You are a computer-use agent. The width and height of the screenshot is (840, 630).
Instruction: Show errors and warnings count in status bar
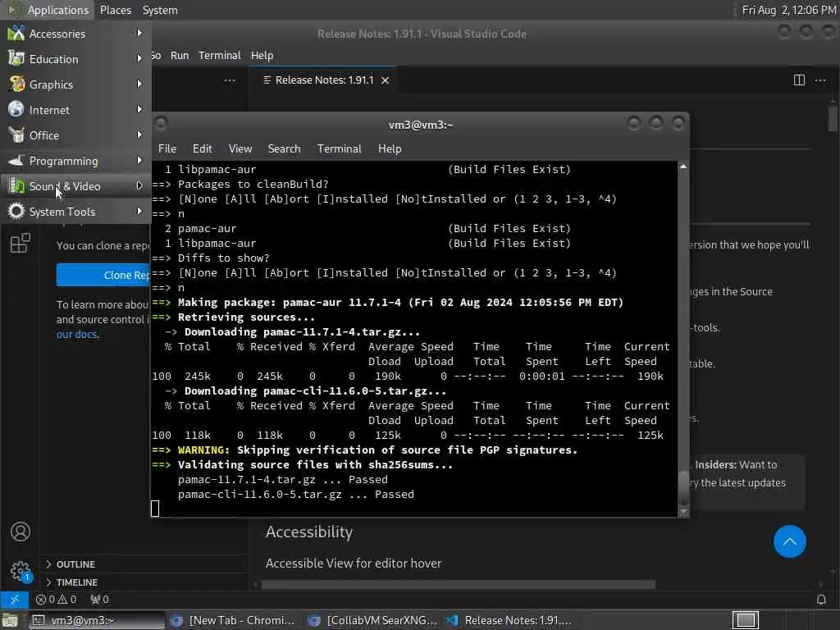[57, 599]
